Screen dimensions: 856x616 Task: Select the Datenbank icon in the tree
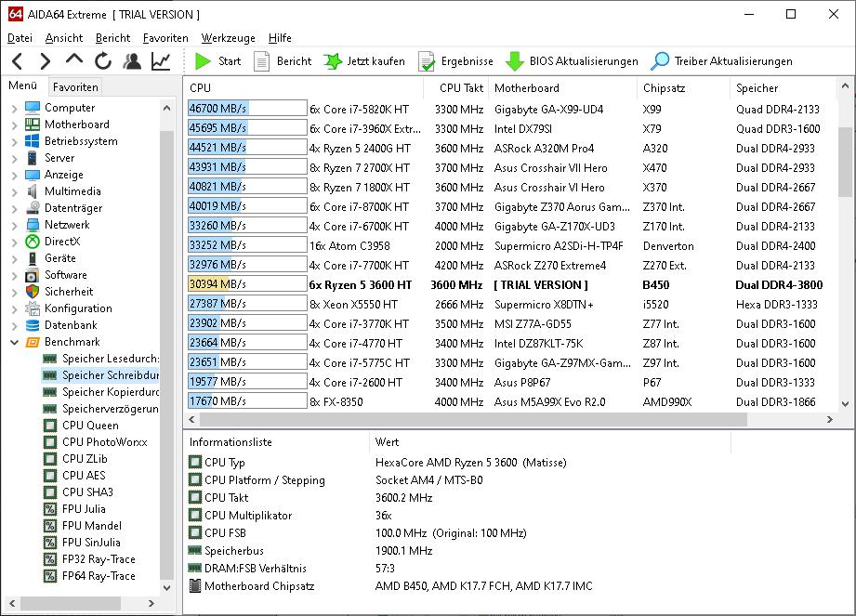point(33,325)
